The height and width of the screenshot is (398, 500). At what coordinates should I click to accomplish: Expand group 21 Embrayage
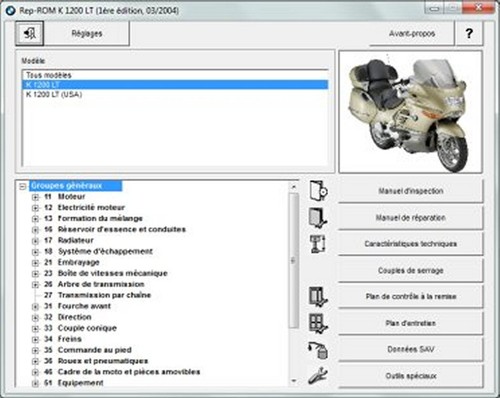click(x=35, y=263)
